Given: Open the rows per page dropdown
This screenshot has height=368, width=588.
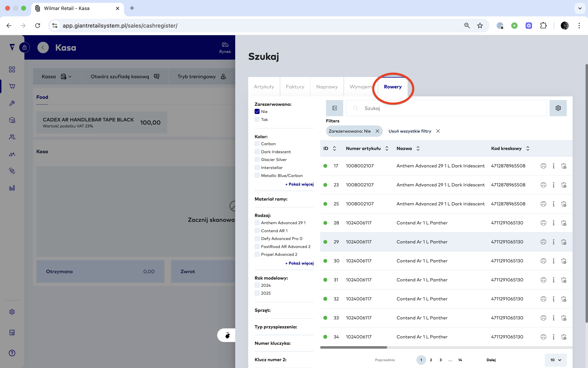Looking at the screenshot, I should (556, 360).
